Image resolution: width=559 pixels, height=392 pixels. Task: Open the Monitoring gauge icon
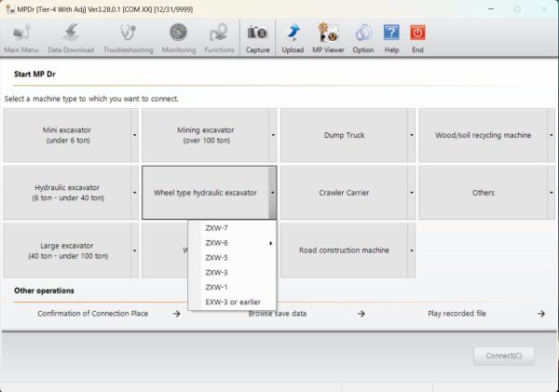coord(179,38)
